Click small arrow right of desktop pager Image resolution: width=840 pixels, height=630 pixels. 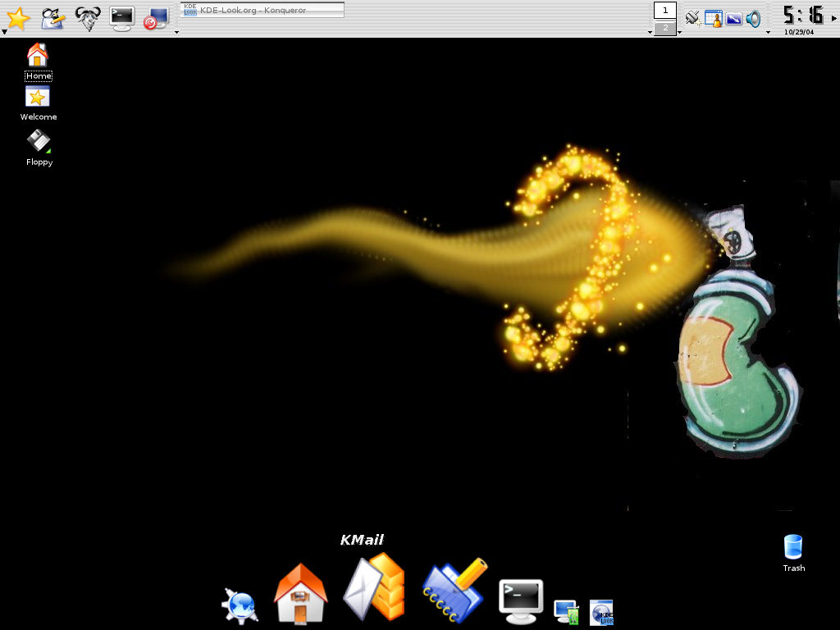click(680, 32)
